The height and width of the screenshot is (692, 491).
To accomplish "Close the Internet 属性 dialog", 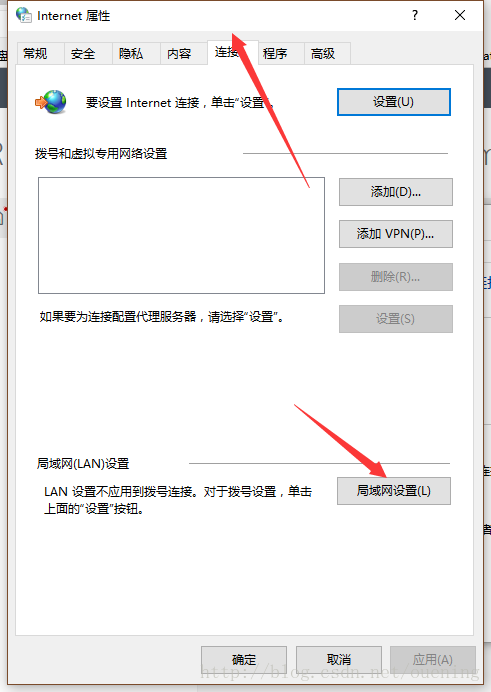I will coord(460,15).
